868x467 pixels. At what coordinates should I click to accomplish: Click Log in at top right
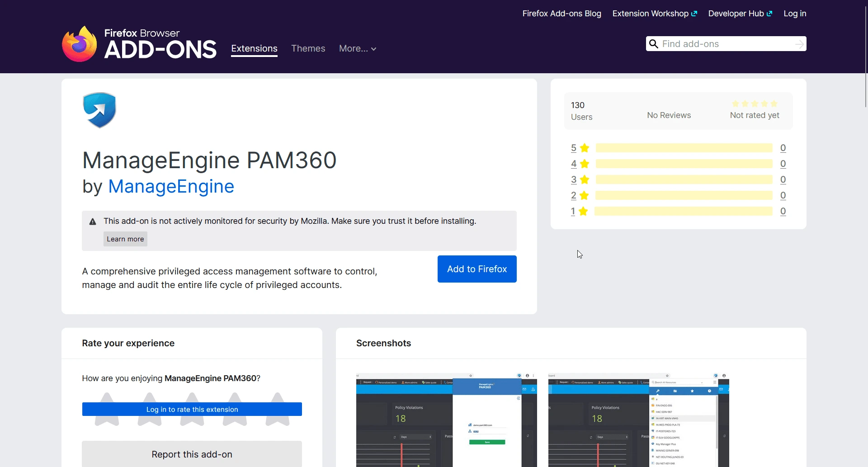coord(795,14)
